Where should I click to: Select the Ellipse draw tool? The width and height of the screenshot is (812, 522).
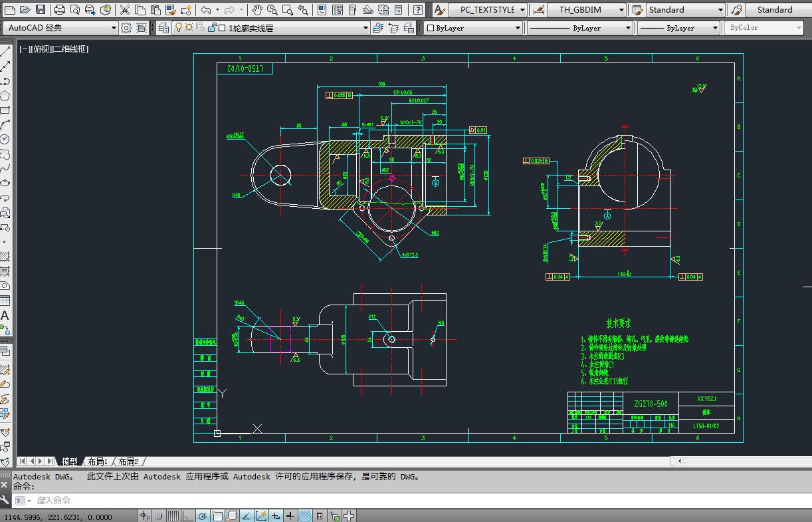[x=5, y=184]
